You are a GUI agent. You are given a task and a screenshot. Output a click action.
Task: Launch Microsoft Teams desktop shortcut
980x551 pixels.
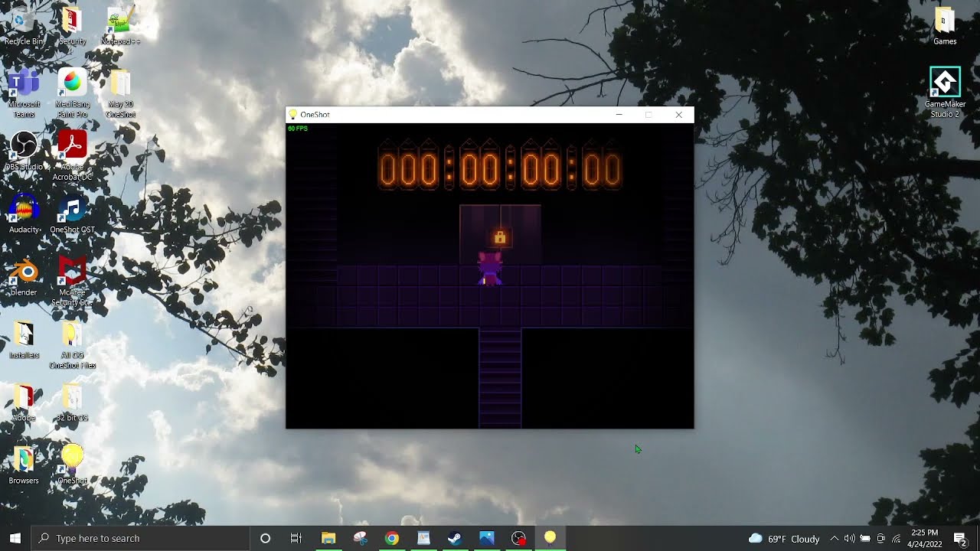(x=24, y=93)
